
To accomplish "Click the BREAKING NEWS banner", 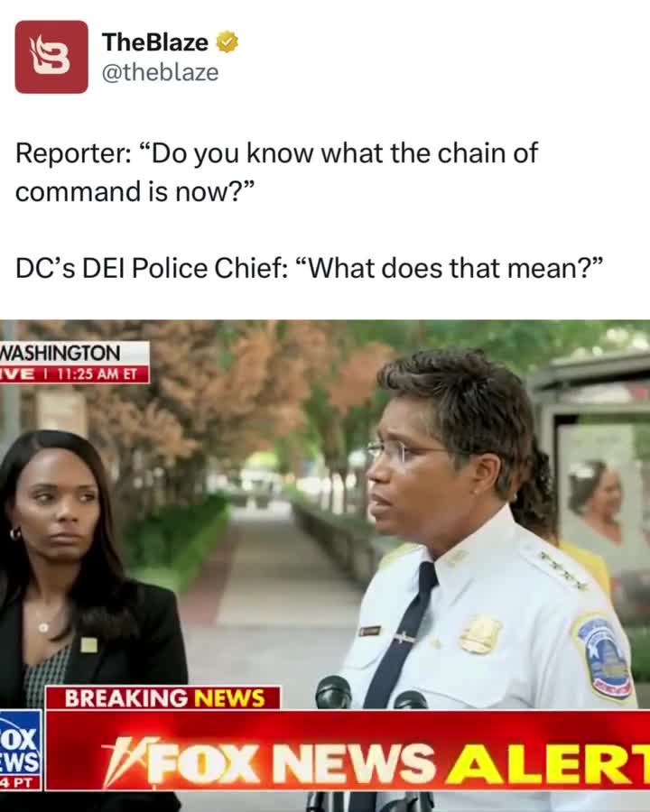I will 163,698.
